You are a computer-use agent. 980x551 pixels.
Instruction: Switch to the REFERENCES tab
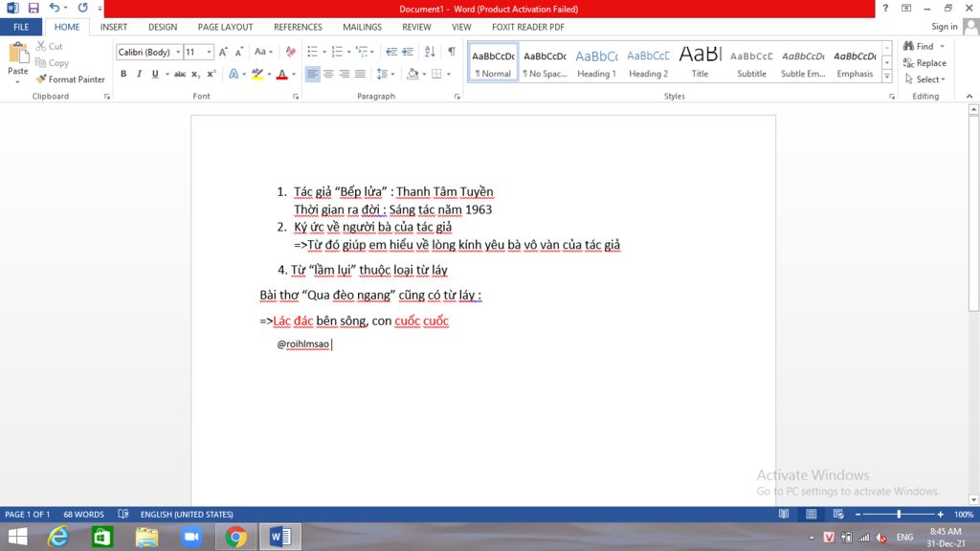(x=298, y=27)
